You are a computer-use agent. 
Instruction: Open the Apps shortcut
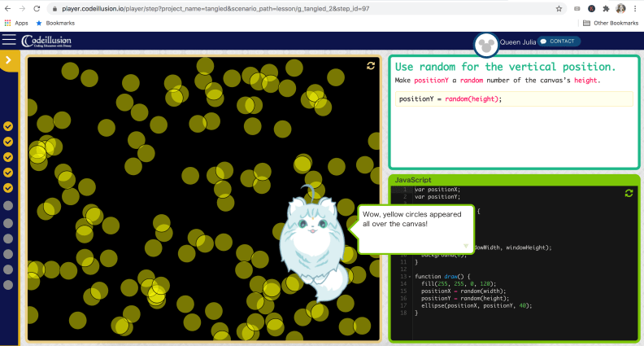[x=16, y=23]
